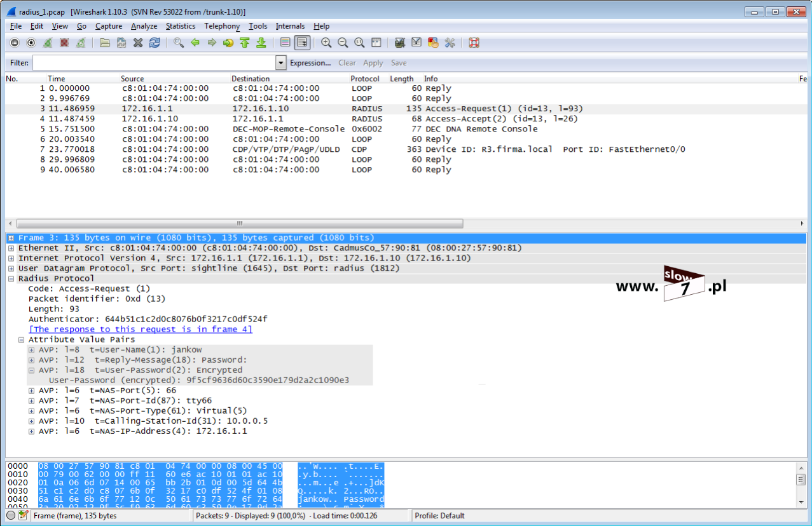Image resolution: width=812 pixels, height=526 pixels.
Task: Open the capture interfaces list icon
Action: click(x=15, y=43)
